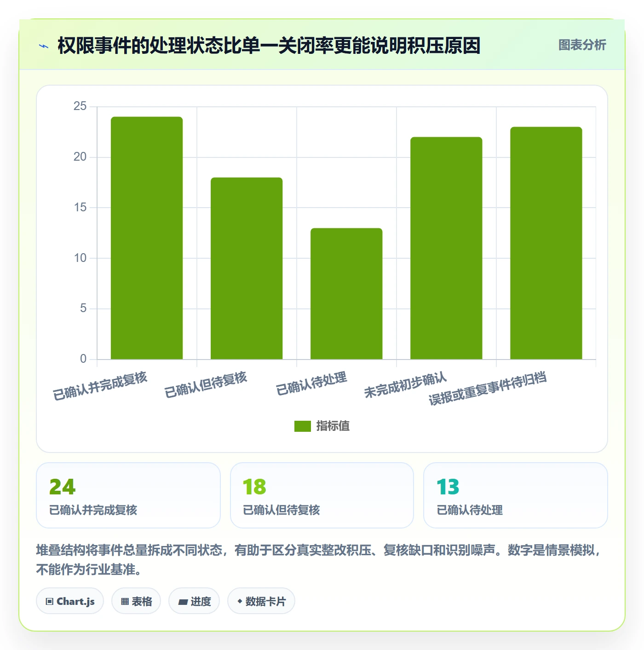Click the bar icon in 进度 chip

(183, 602)
